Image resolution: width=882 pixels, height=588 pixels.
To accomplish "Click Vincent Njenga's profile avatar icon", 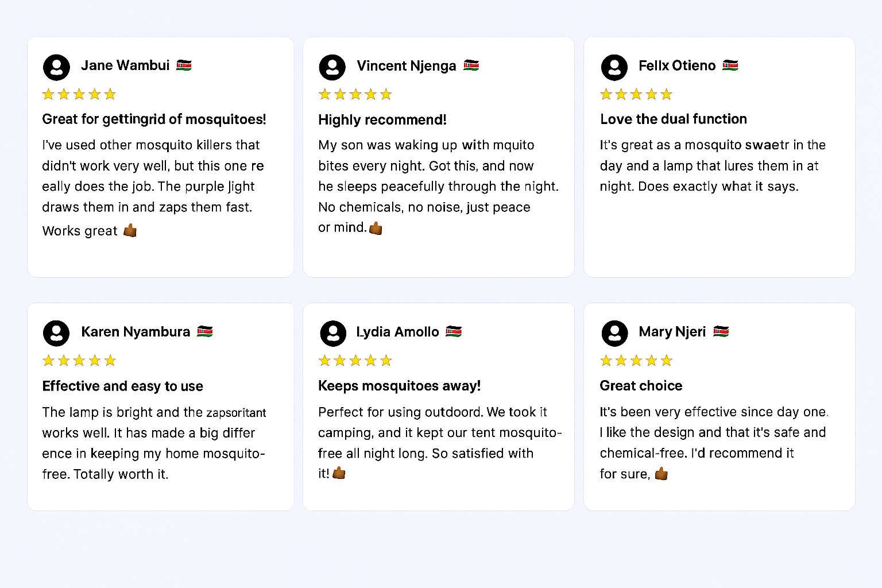I will (x=332, y=67).
